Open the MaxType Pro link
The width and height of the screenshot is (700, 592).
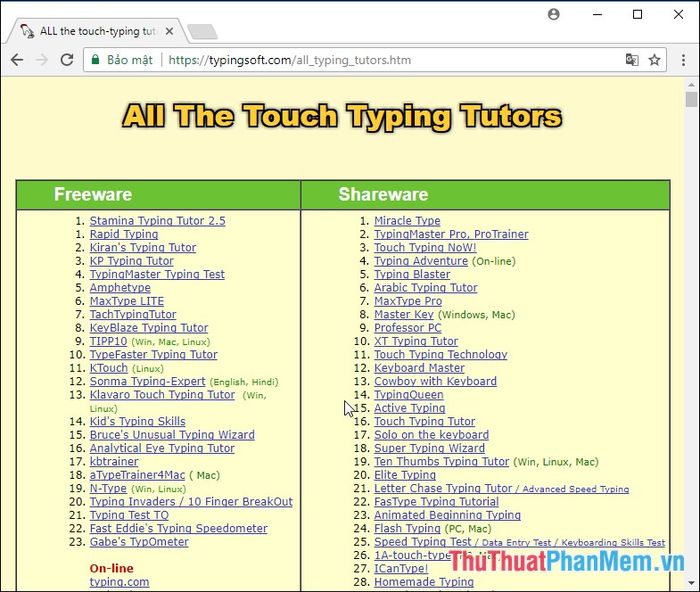click(408, 301)
